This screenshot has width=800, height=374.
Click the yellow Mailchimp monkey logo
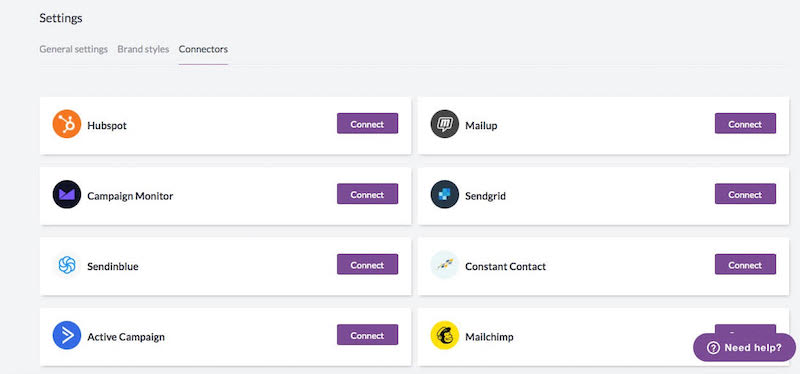point(445,335)
